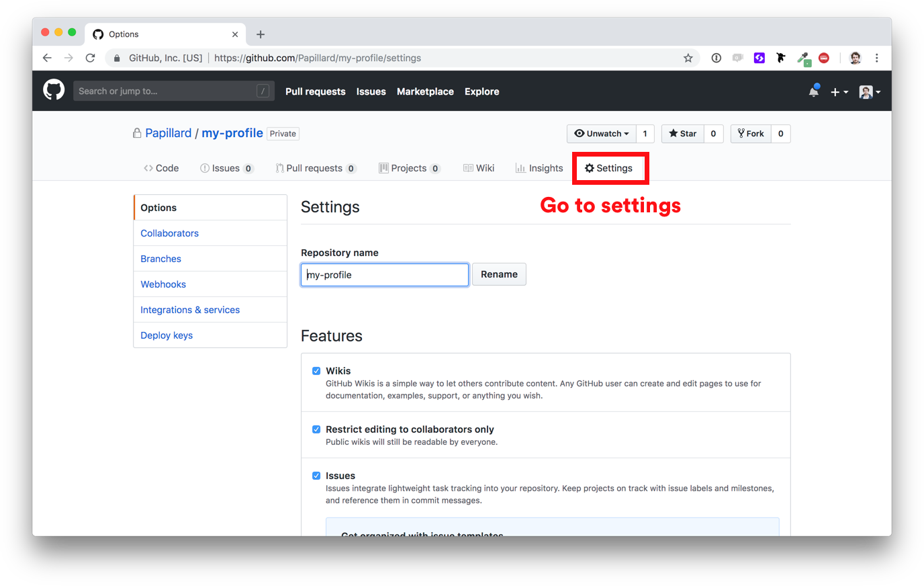Switch to the Projects tab

coord(410,168)
